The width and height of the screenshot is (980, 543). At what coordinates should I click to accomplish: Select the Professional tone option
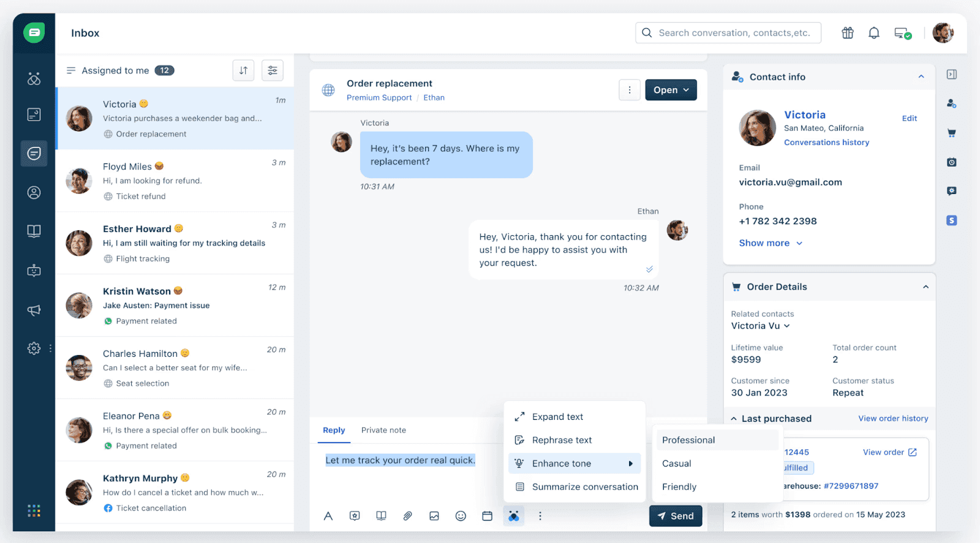[x=717, y=440]
